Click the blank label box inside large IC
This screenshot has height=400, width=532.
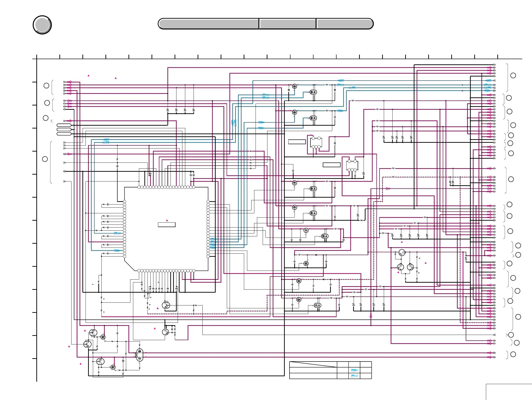click(x=167, y=225)
